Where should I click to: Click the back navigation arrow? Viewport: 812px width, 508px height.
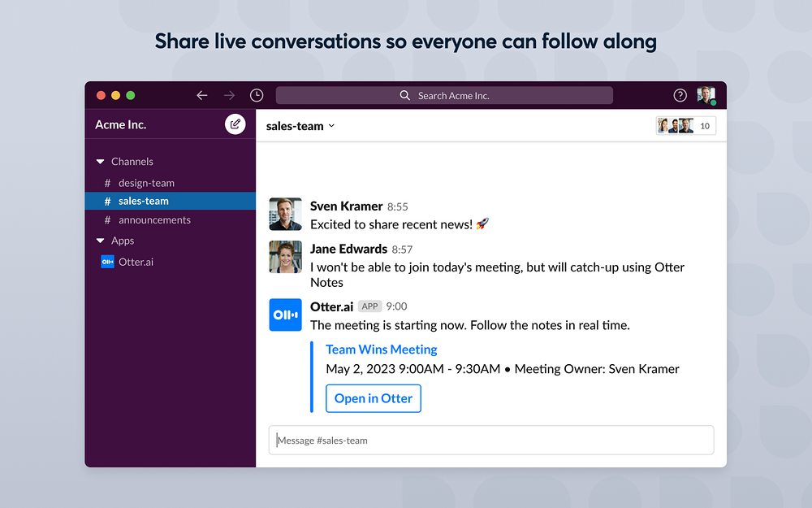[202, 95]
